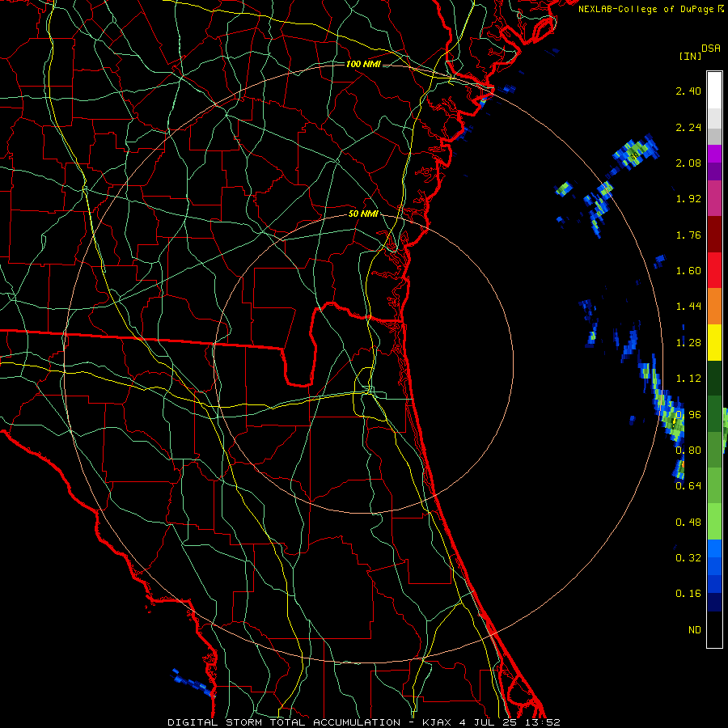Click the 1.92 legend value
Image resolution: width=728 pixels, height=728 pixels.
pos(688,199)
